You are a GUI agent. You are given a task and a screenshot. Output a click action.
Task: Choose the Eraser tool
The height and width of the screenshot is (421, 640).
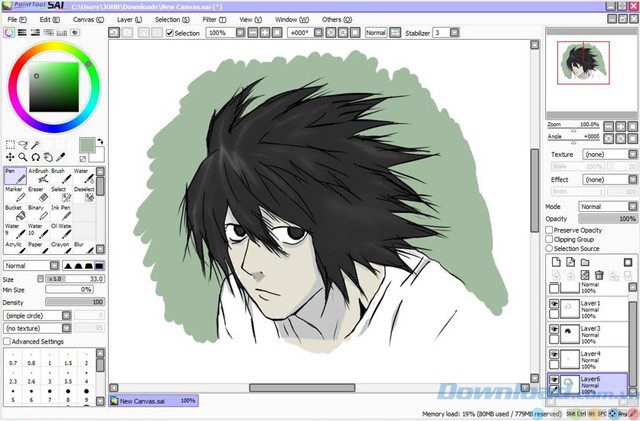click(x=36, y=194)
